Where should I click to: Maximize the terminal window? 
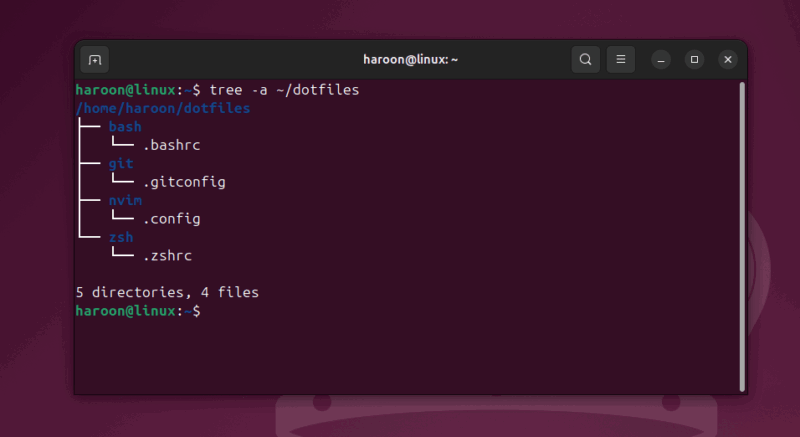click(x=694, y=60)
